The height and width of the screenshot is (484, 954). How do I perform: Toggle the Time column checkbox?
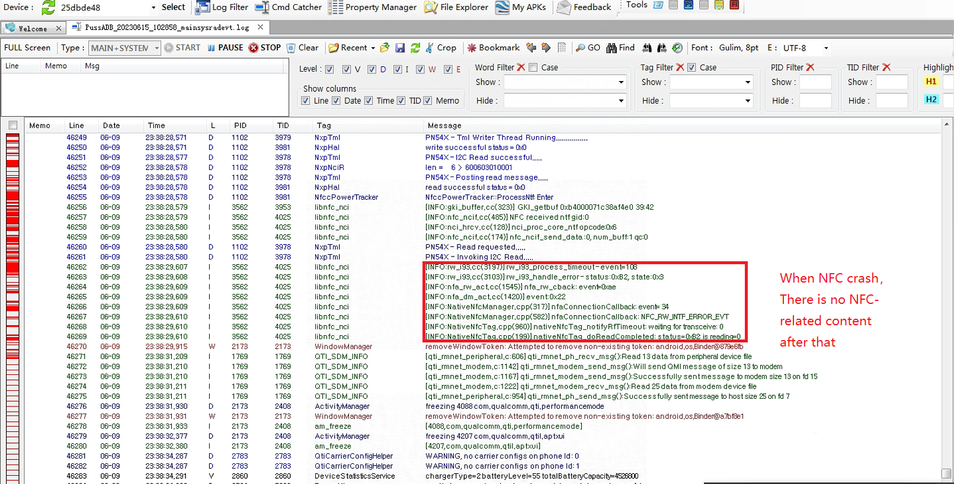click(x=369, y=100)
